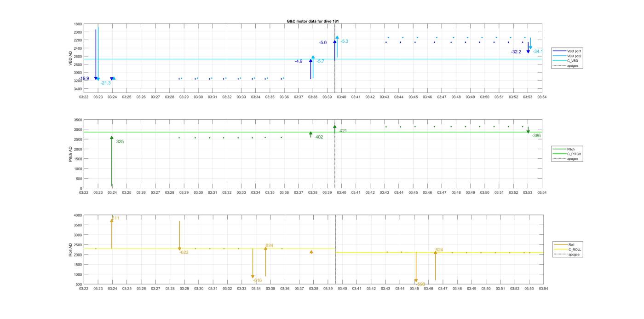
Task: Click the -5.3 annotation on VBD plot
Action: click(x=344, y=41)
